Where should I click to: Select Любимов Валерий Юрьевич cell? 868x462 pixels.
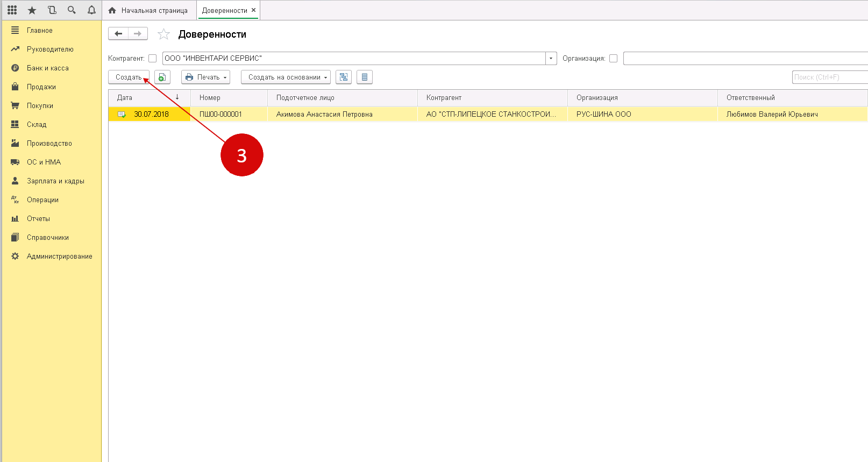click(793, 114)
